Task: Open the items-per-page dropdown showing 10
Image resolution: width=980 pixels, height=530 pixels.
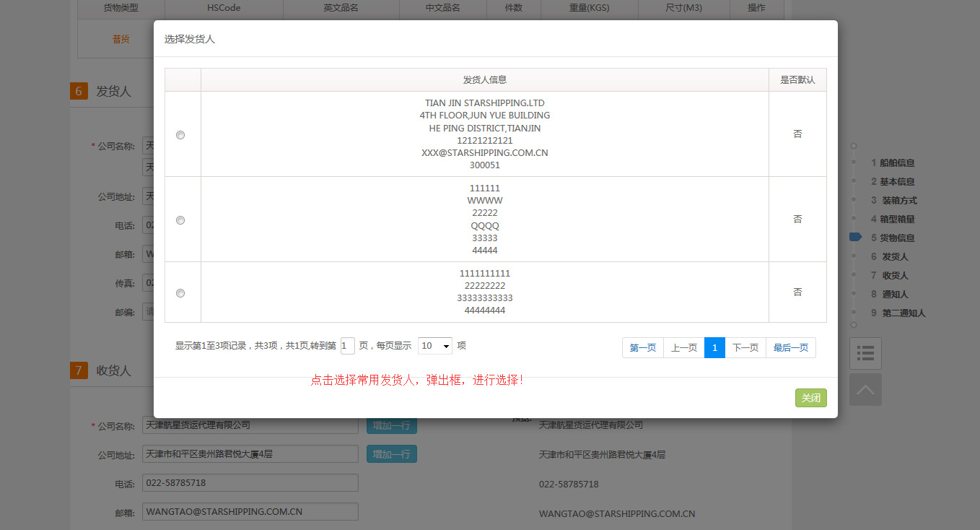Action: click(435, 346)
